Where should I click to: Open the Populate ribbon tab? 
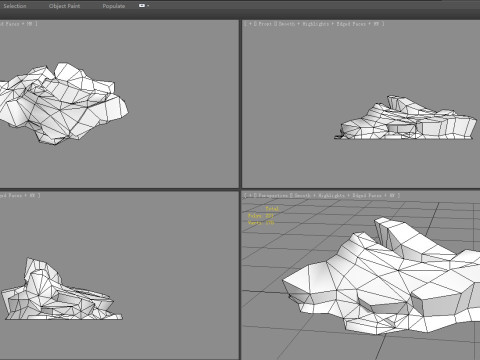114,6
